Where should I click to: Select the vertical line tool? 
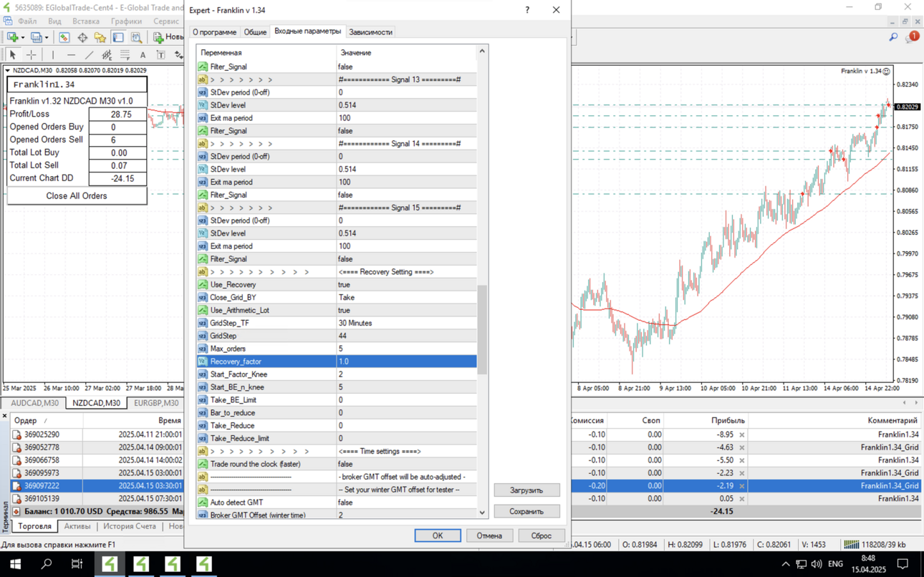pyautogui.click(x=52, y=55)
